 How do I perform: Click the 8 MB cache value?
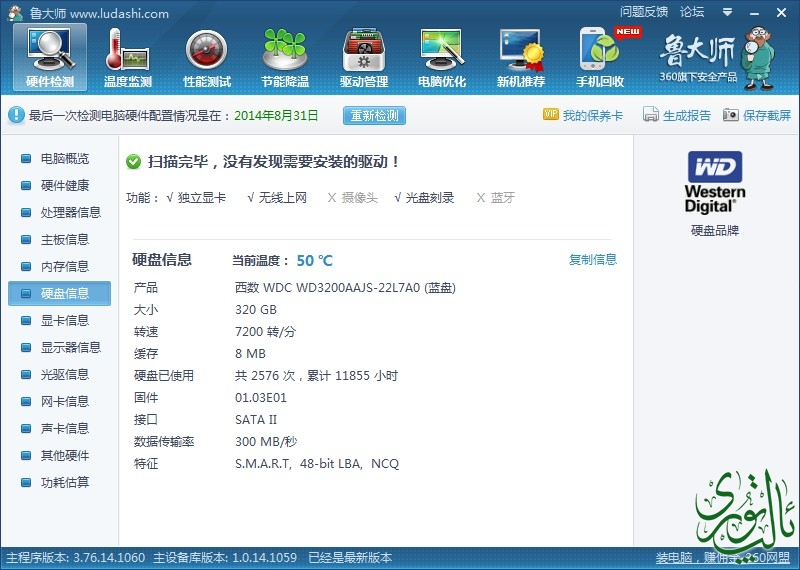point(251,354)
